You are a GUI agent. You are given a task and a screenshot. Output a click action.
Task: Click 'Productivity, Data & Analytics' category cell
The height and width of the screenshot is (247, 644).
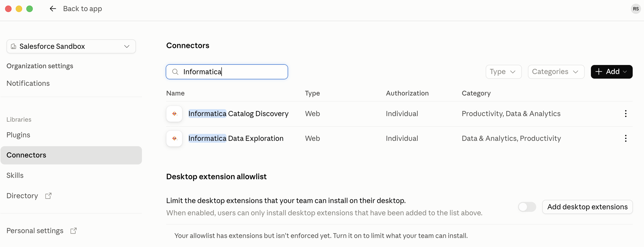[x=511, y=114]
